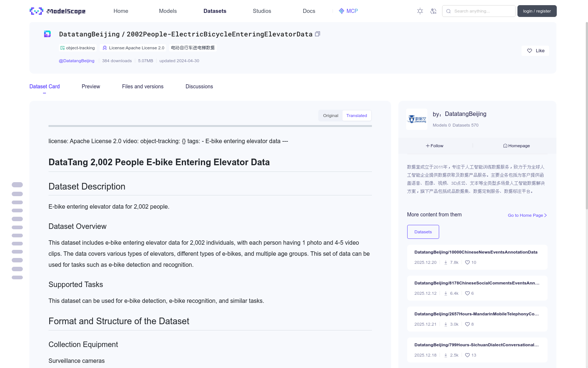Open the Models navigation item
Screen dimensions: 588x368
click(168, 11)
